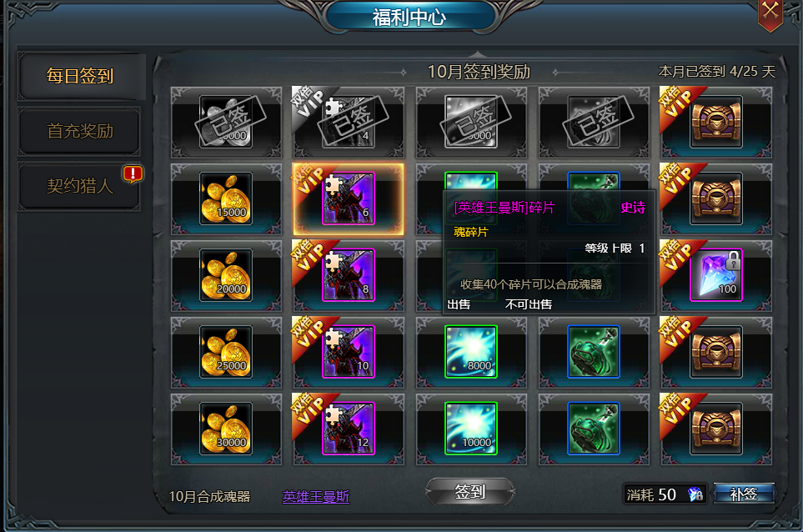This screenshot has height=532, width=803.
Task: Select the treasure chest in top row
Action: [x=716, y=122]
